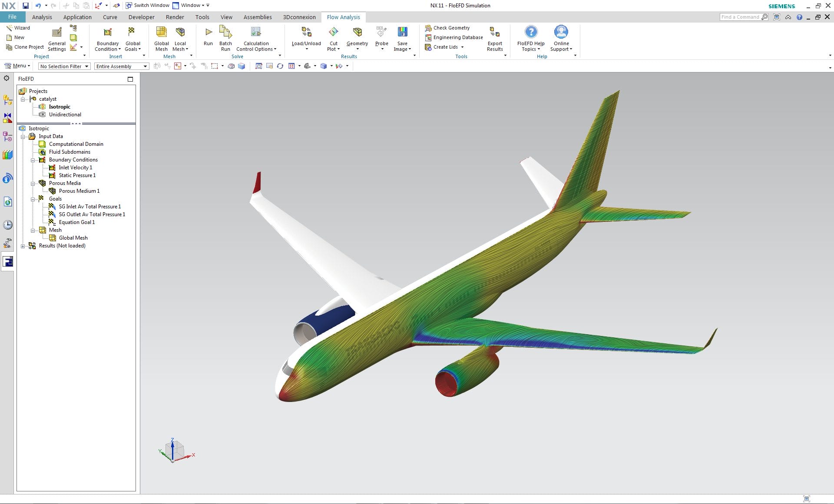Select the Unidirectional project configuration

(65, 114)
